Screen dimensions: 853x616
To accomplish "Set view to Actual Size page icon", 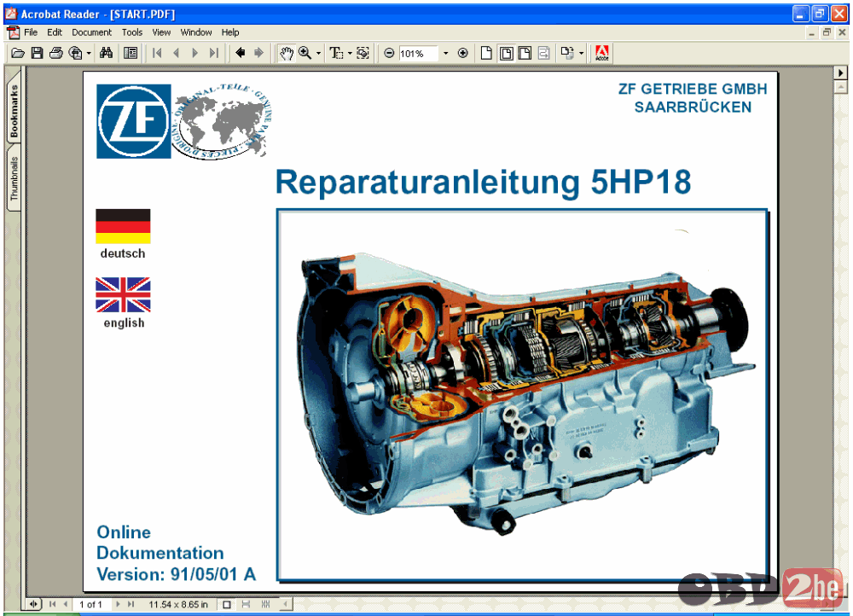I will click(x=486, y=54).
